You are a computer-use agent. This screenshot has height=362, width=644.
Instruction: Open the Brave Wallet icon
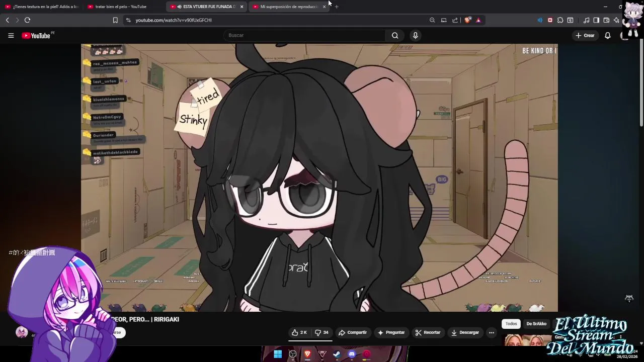606,20
